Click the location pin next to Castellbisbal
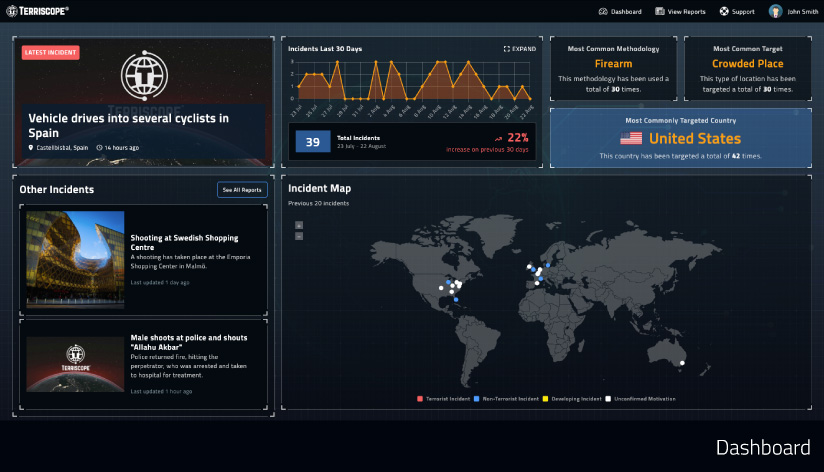 click(x=31, y=148)
